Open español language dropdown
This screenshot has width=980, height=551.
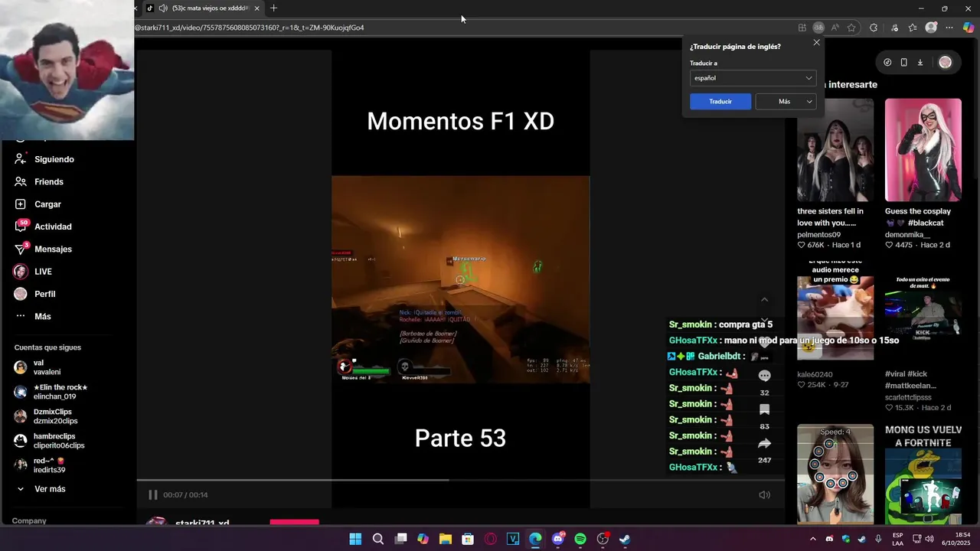tap(753, 78)
